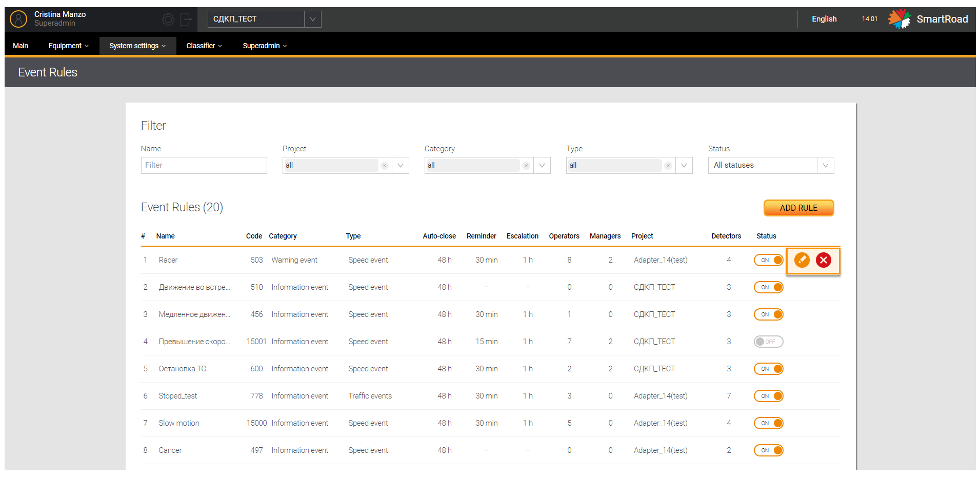Viewport: 980px width, 478px height.
Task: Switch language via English link
Action: [824, 19]
